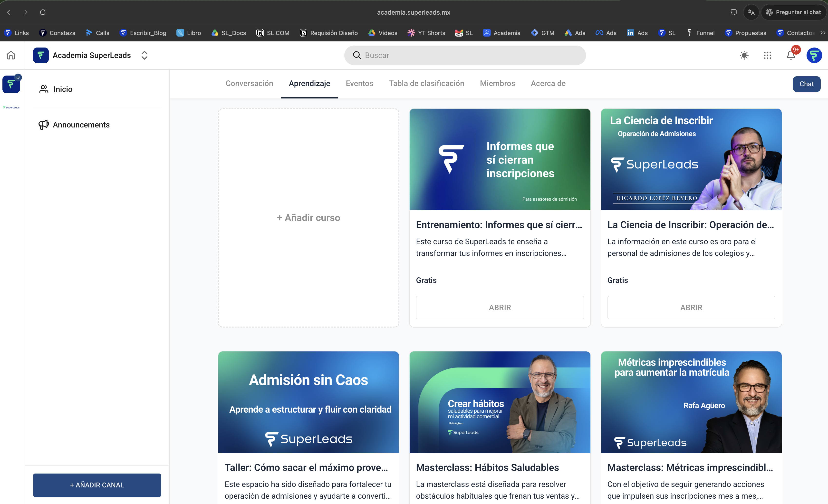Go back with the browser back arrow
The height and width of the screenshot is (504, 828).
click(9, 12)
